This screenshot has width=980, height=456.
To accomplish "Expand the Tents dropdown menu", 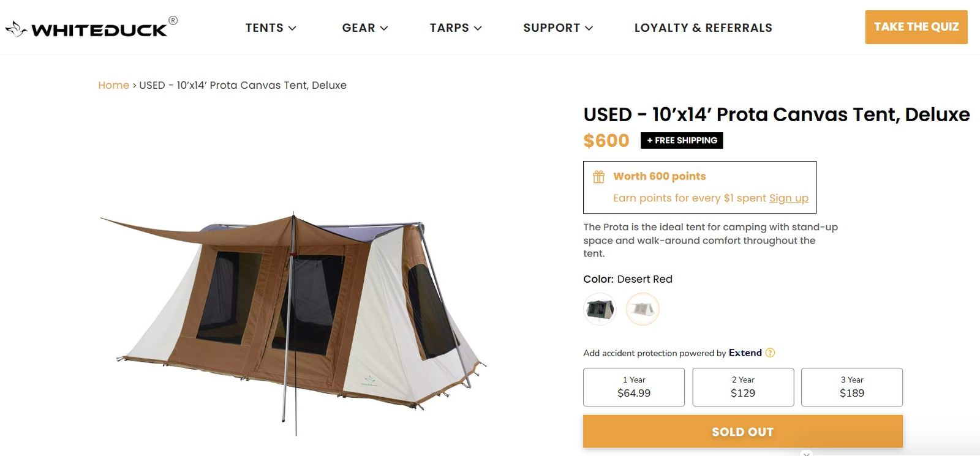I will pos(271,28).
